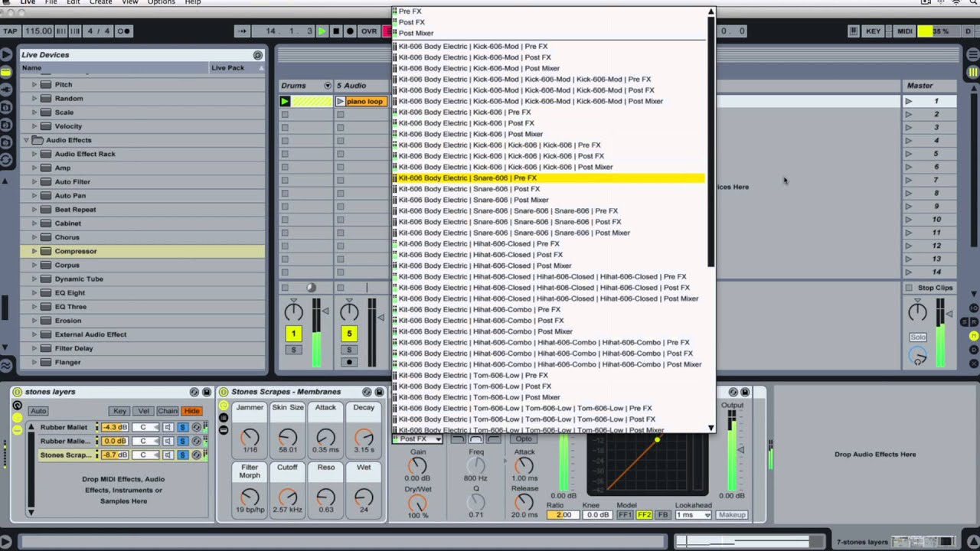Toggle the Follow arrow button
The image size is (980, 551).
coord(243,31)
